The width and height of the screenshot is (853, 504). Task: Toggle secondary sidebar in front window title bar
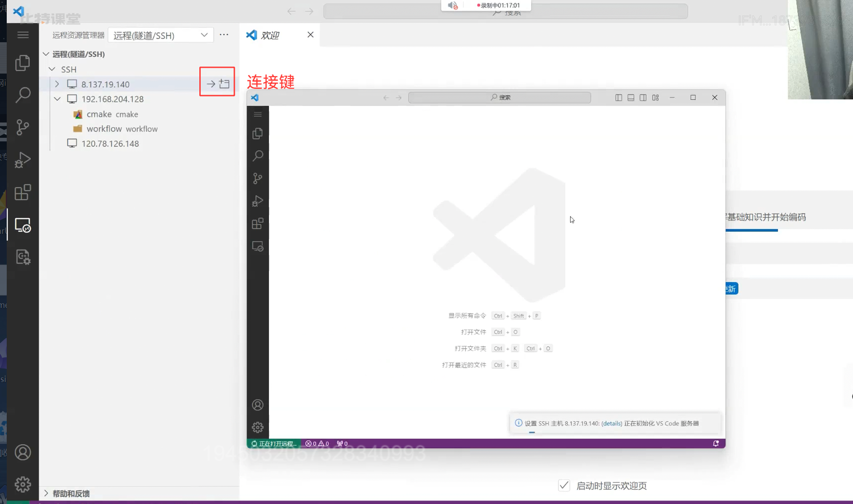(643, 97)
